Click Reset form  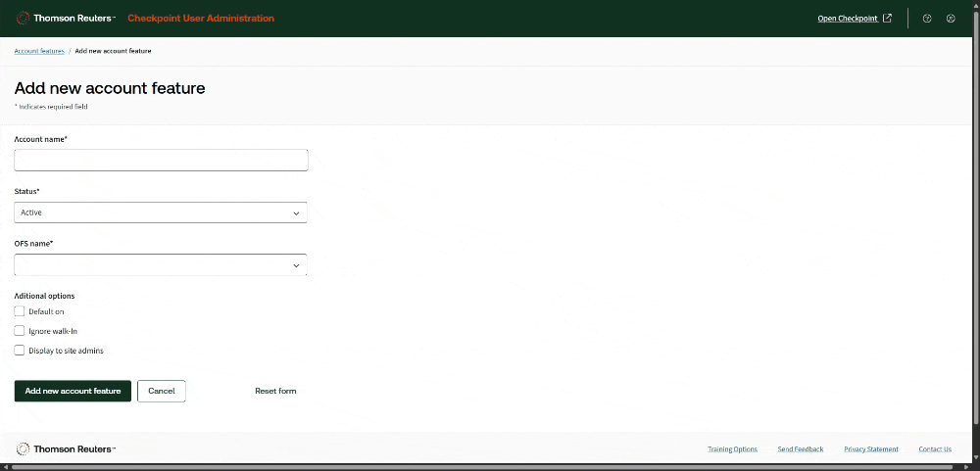pyautogui.click(x=275, y=391)
